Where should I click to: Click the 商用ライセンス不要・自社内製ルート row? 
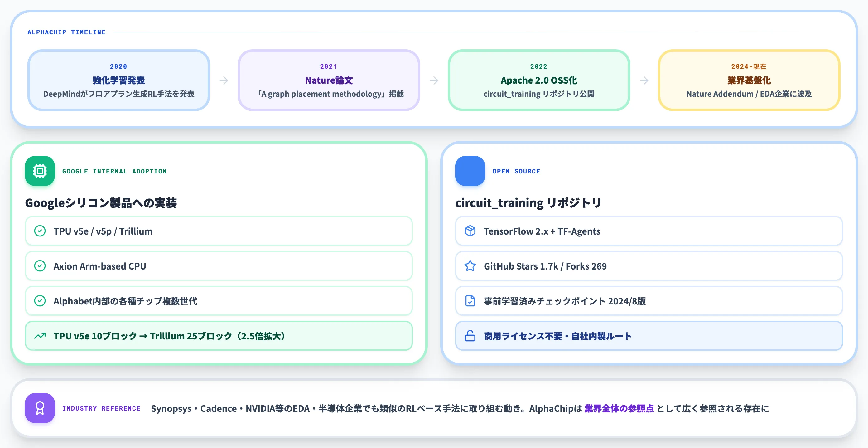point(649,336)
